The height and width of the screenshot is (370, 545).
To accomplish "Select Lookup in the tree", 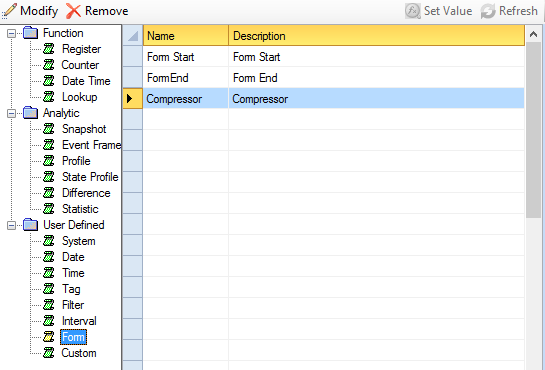I will point(80,97).
